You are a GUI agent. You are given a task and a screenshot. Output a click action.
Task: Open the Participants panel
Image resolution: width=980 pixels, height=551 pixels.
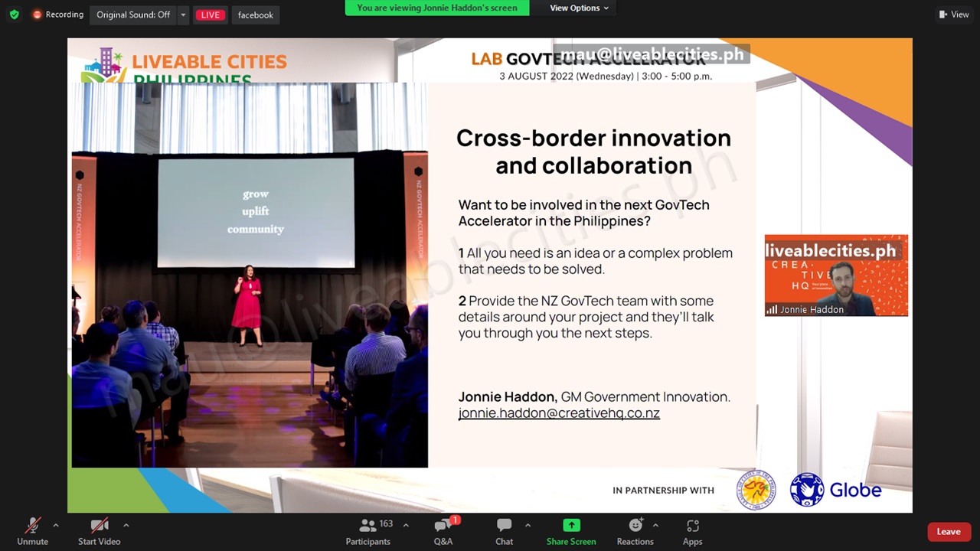pyautogui.click(x=368, y=532)
